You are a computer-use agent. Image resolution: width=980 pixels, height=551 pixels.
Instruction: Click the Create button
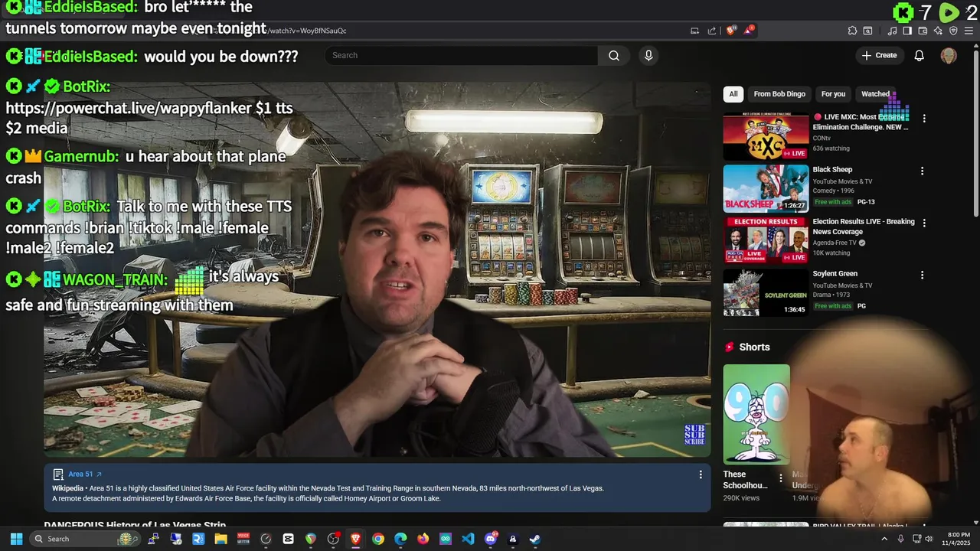tap(879, 55)
